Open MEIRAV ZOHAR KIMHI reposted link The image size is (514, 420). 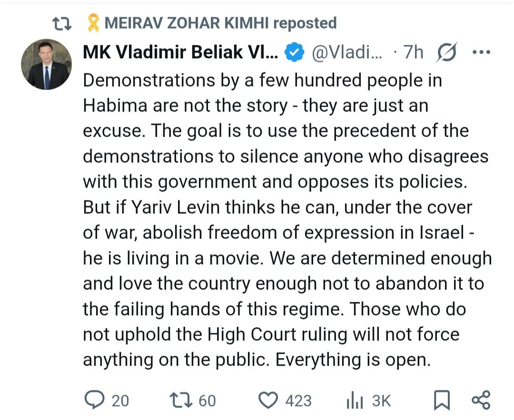[x=220, y=23]
